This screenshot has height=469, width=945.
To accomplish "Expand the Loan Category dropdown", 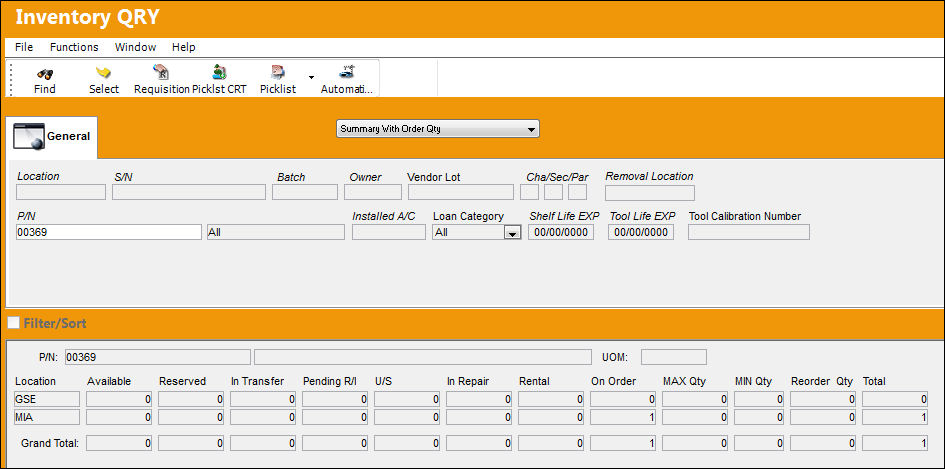I will pyautogui.click(x=512, y=232).
